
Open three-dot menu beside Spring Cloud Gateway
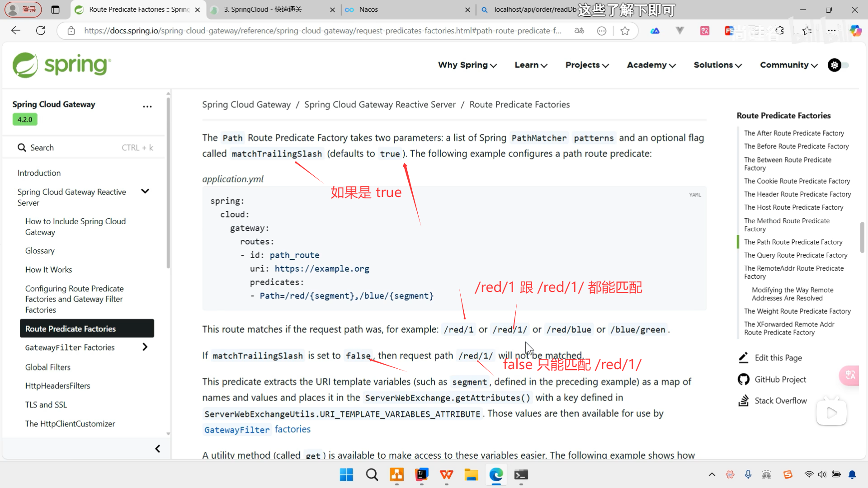coord(147,107)
